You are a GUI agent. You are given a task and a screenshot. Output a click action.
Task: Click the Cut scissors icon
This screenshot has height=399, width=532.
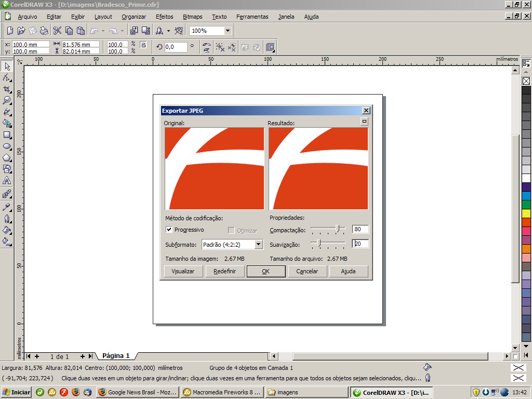pyautogui.click(x=57, y=31)
